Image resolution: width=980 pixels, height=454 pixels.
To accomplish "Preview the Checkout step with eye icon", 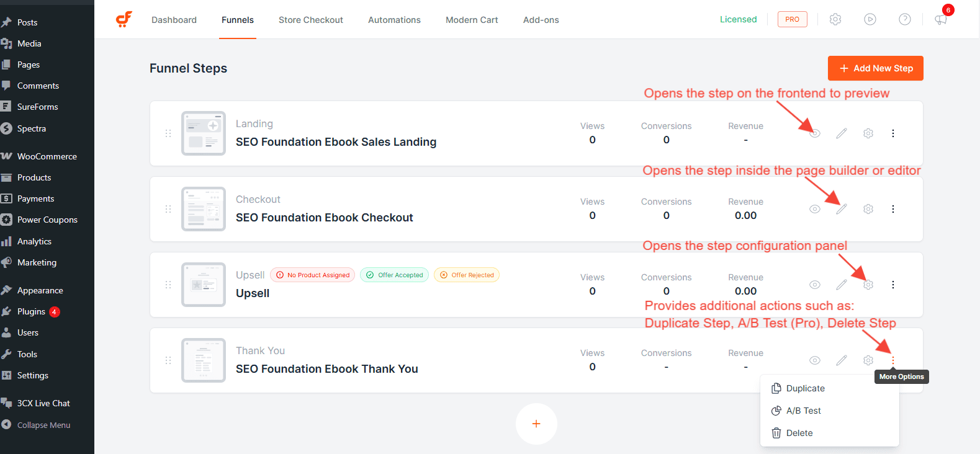I will tap(815, 209).
